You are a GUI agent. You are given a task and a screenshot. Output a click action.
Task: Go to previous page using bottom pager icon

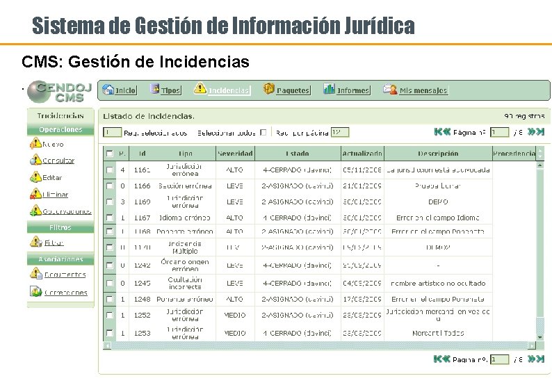[446, 359]
